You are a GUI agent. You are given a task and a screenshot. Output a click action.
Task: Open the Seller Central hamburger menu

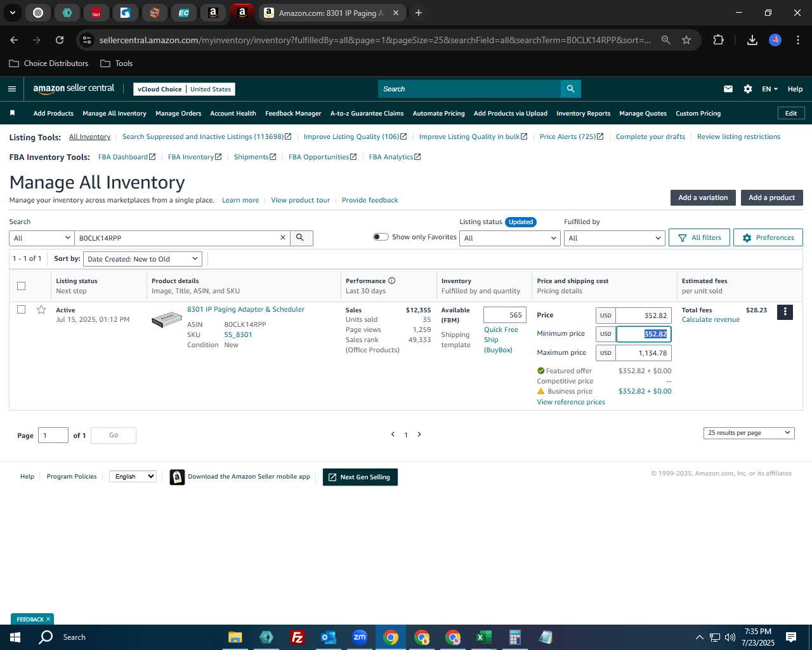[12, 89]
